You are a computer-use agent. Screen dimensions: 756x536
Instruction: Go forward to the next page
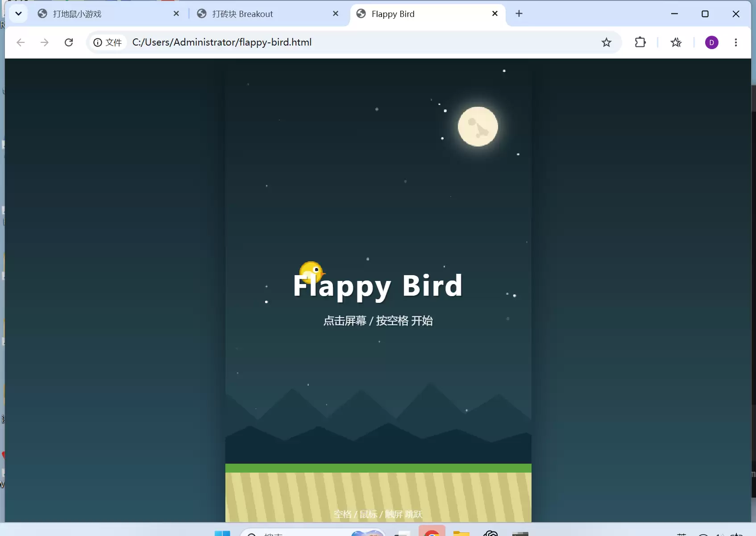pos(45,42)
